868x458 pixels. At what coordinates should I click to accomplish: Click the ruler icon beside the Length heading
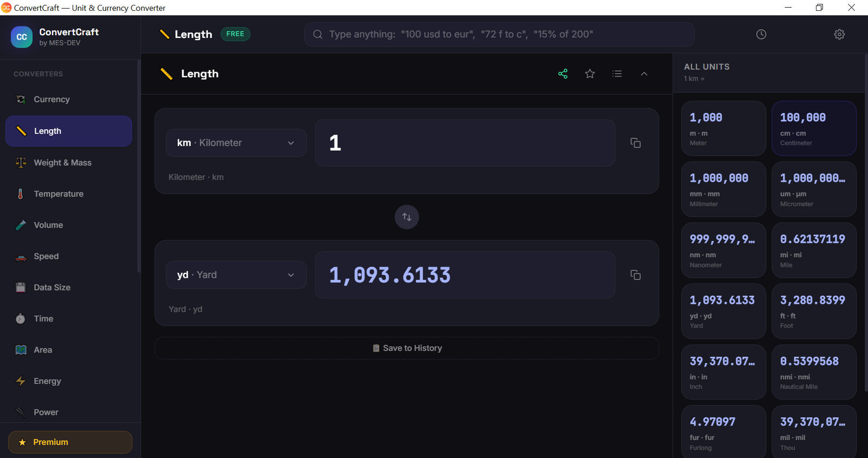tap(167, 74)
